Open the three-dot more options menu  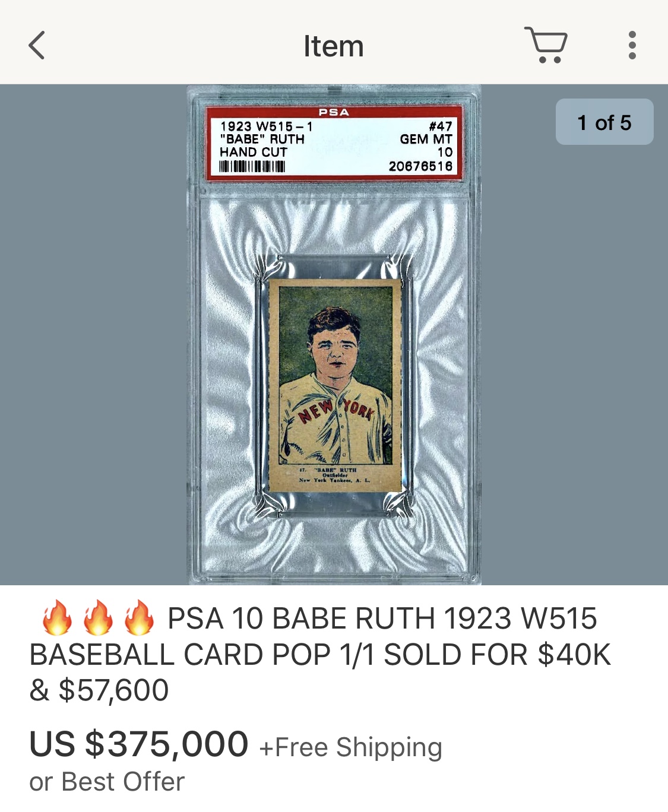coord(632,45)
